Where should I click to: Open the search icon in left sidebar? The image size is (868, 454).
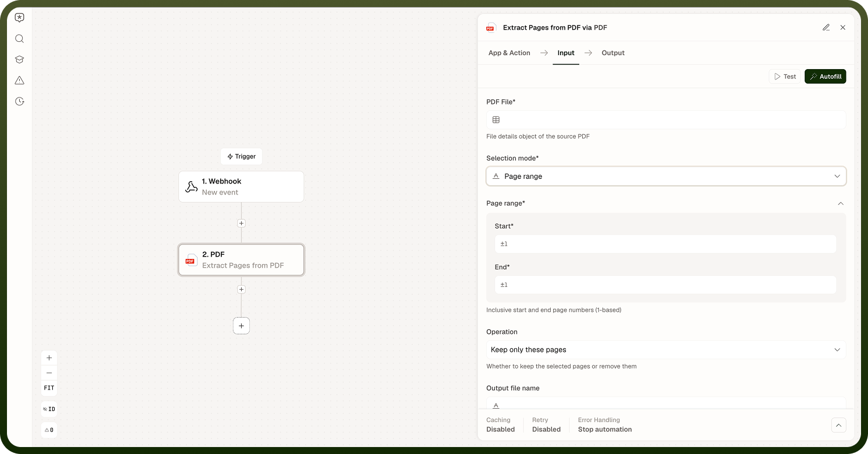(20, 39)
